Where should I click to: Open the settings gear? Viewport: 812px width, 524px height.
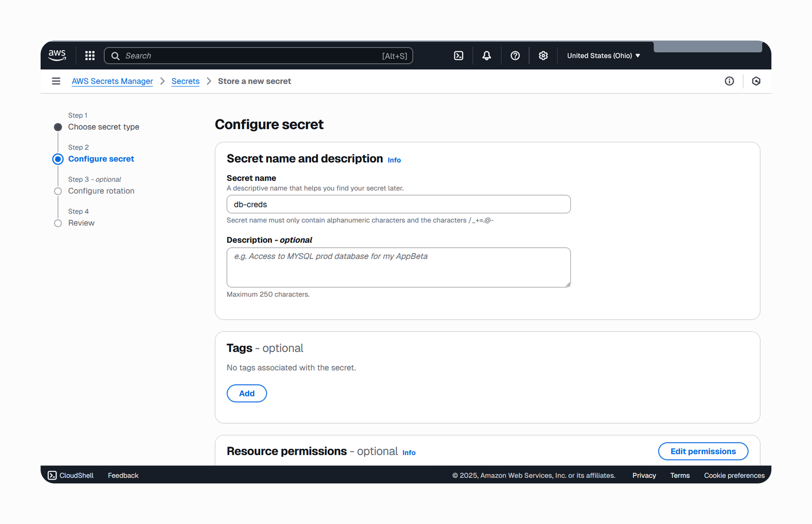543,56
